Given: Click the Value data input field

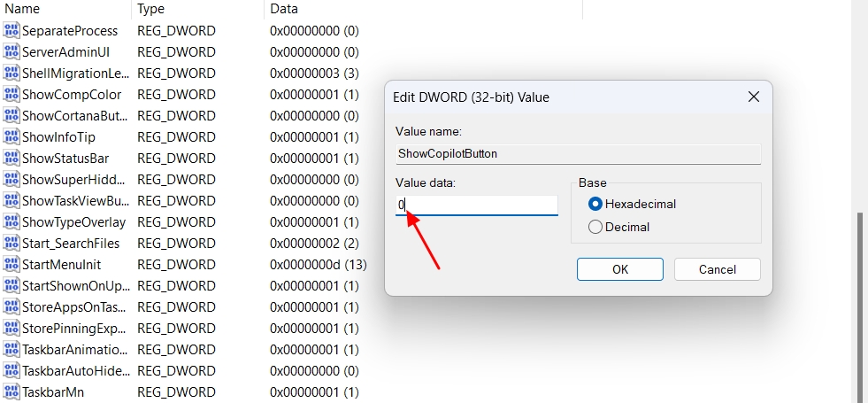Looking at the screenshot, I should (x=478, y=205).
